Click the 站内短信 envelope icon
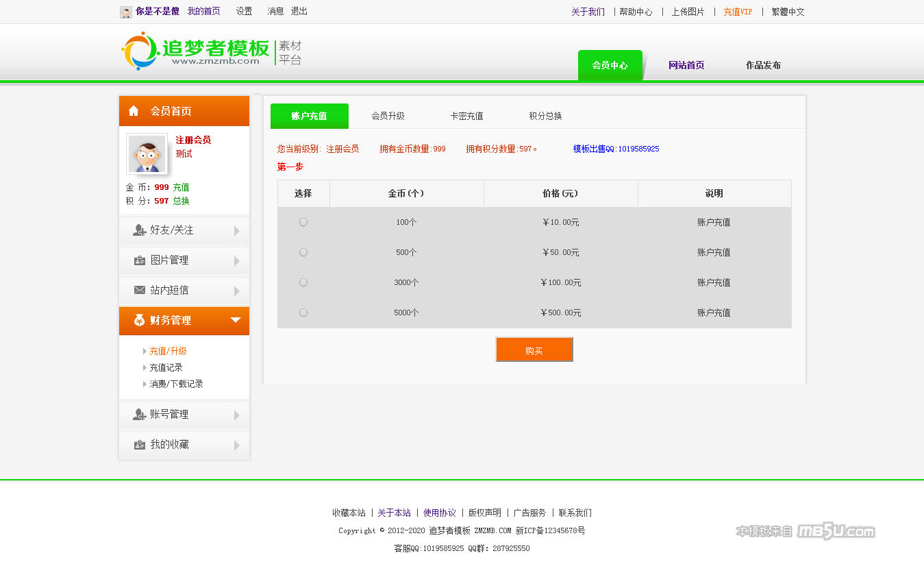Screen dimensions: 924x575 140,291
